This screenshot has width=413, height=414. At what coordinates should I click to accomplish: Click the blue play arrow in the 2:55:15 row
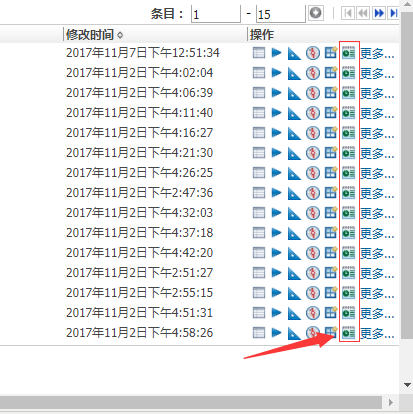click(x=276, y=293)
